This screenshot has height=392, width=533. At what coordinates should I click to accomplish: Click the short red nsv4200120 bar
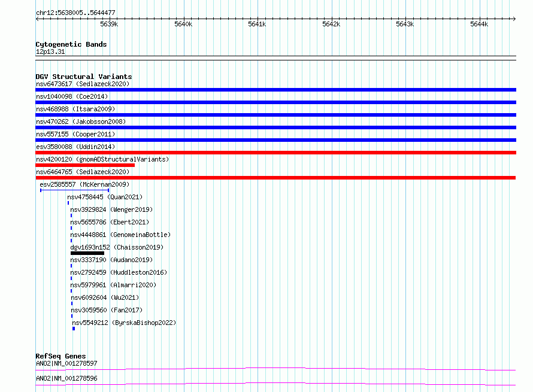(x=85, y=165)
